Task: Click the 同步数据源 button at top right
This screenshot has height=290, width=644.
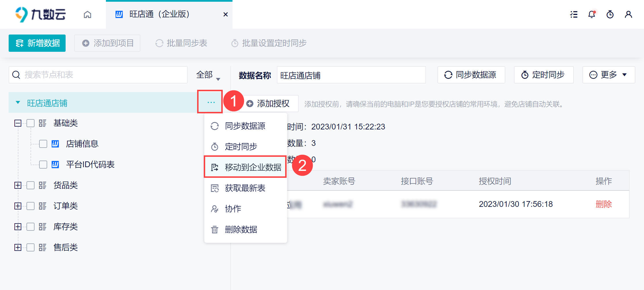Action: pyautogui.click(x=471, y=75)
